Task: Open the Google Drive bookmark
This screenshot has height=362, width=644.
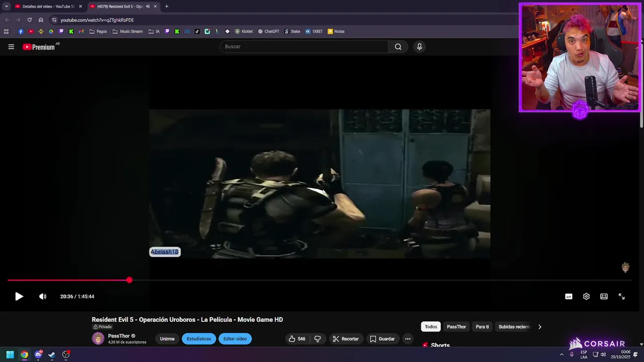Action: point(51,31)
